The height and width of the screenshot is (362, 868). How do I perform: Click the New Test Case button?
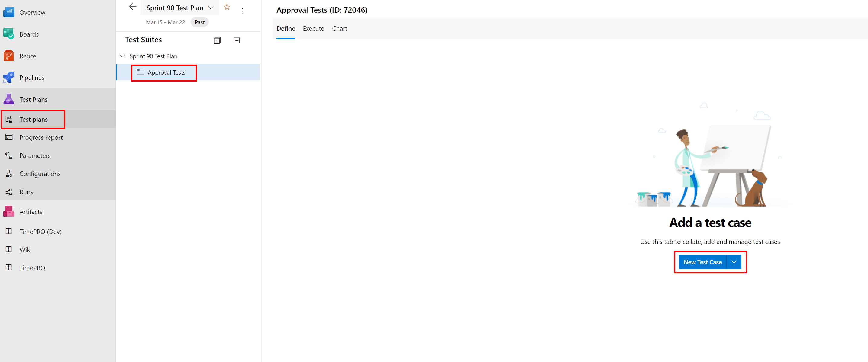point(702,262)
